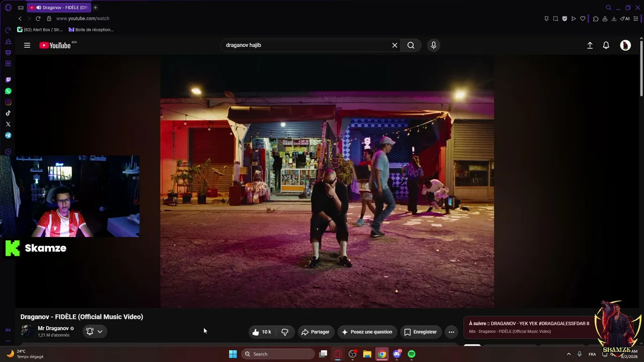The image size is (644, 362).
Task: Open the Boîte de réception bookmark
Action: [91, 30]
